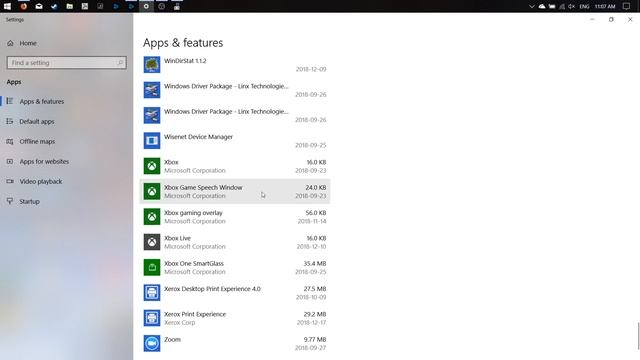Open the Action Center notifications icon
This screenshot has width=640, height=360.
(x=626, y=6)
